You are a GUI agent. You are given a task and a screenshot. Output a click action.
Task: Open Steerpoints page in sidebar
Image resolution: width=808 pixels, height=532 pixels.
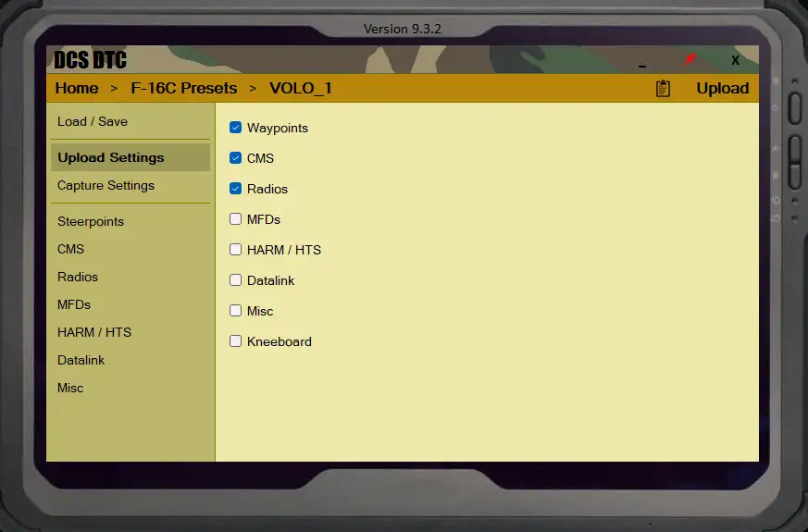131,221
